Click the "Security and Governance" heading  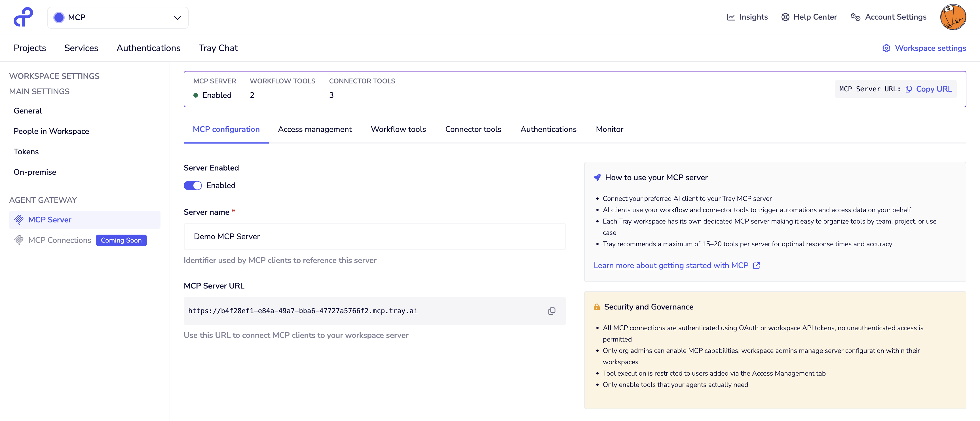click(x=649, y=307)
